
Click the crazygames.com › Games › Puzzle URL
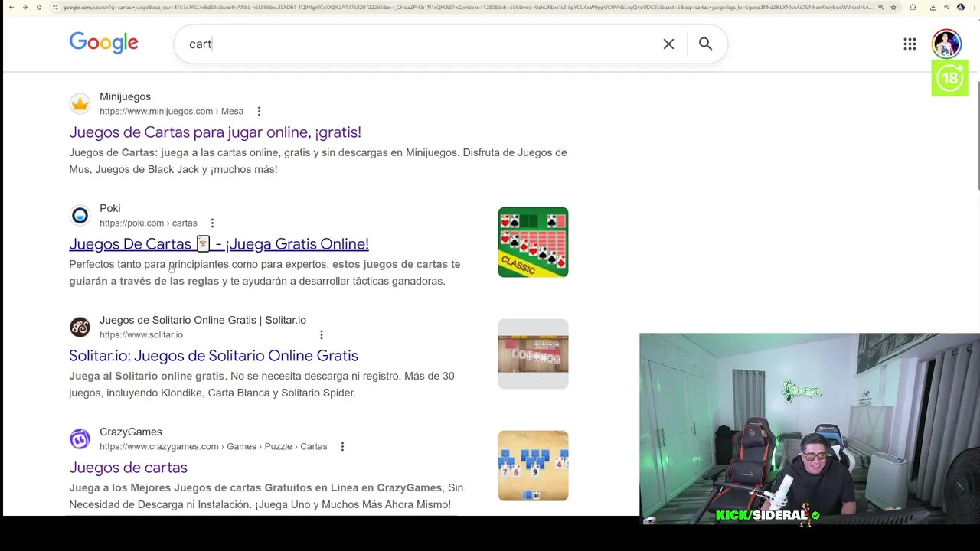click(x=213, y=446)
